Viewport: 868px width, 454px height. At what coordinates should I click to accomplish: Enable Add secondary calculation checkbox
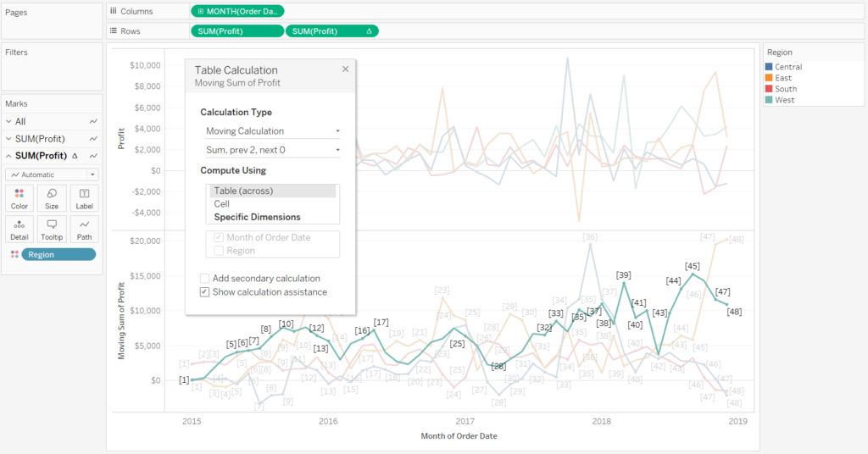tap(205, 279)
